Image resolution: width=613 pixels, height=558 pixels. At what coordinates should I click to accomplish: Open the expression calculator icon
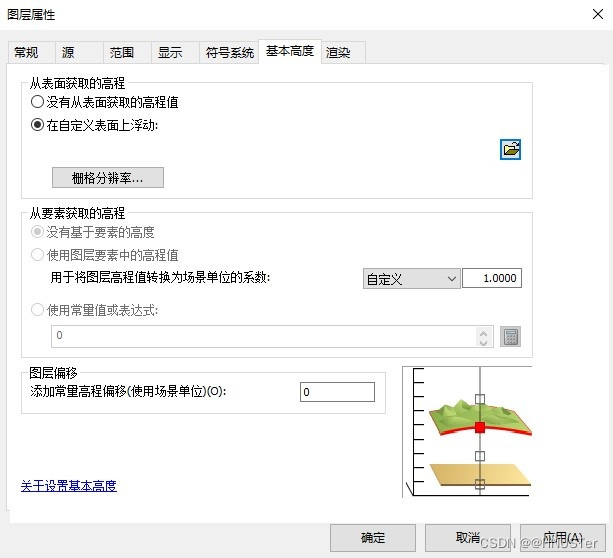coord(510,337)
